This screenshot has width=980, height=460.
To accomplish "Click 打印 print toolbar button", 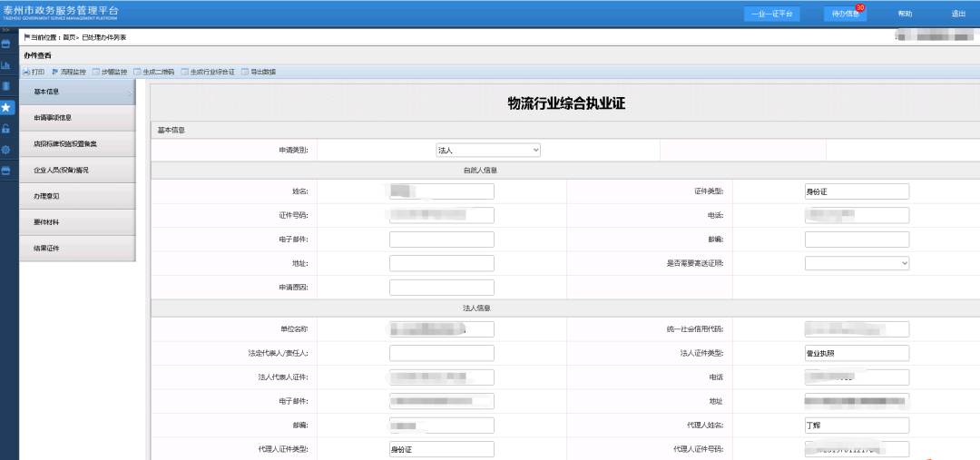I will click(34, 72).
